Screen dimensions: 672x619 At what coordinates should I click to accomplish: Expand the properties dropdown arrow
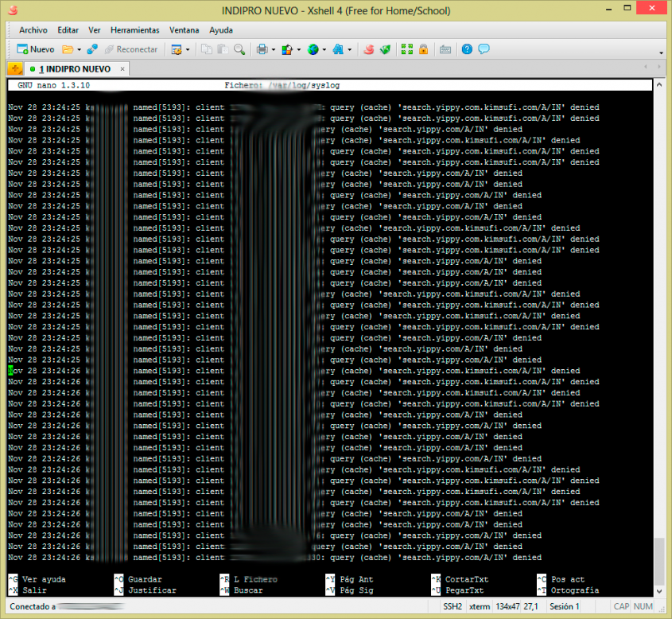click(188, 49)
